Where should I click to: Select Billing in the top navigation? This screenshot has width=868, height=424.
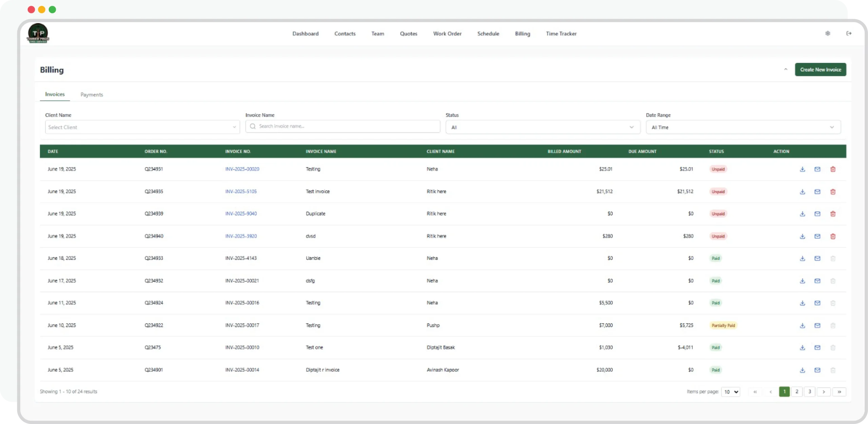(x=522, y=34)
